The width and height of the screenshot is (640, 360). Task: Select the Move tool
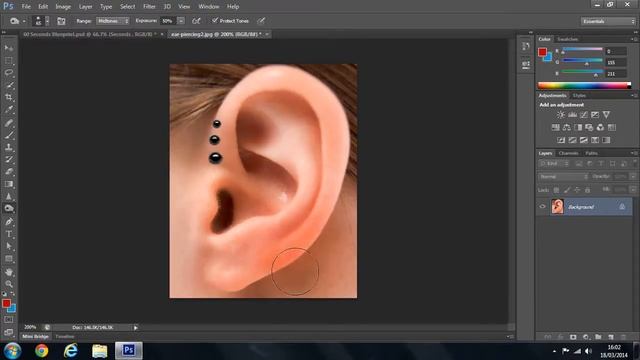pos(9,48)
